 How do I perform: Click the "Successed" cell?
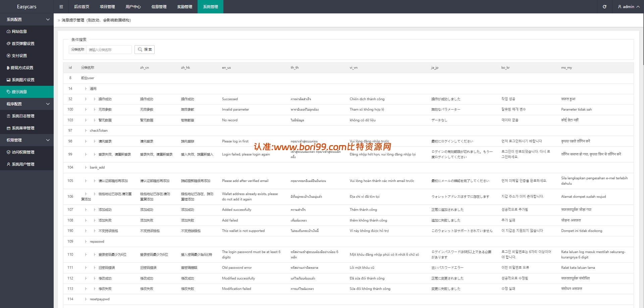230,99
